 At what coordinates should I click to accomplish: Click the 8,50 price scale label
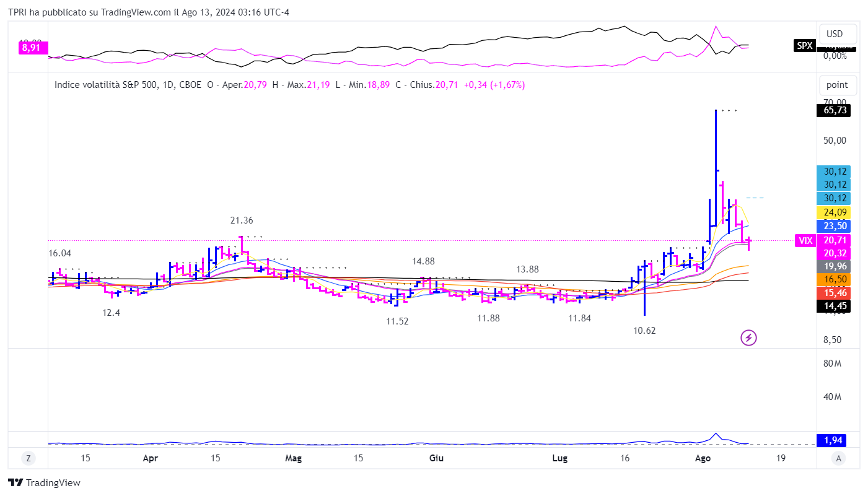[832, 340]
